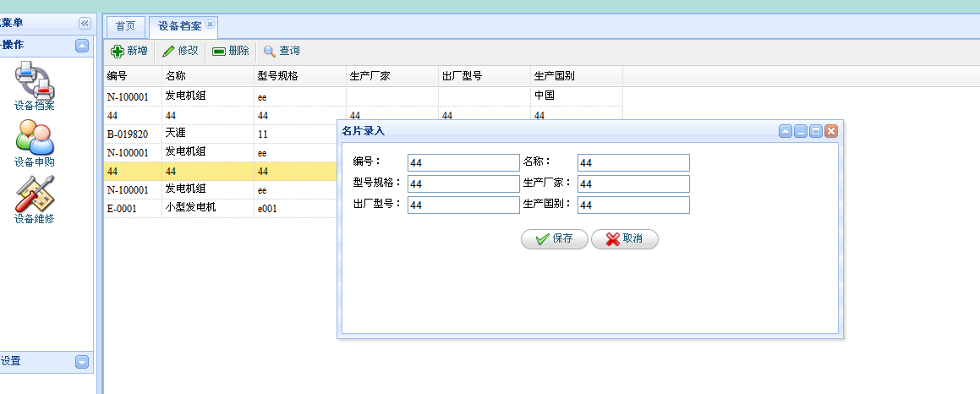Image resolution: width=980 pixels, height=394 pixels.
Task: Click the 生产厂家 column header
Action: tap(392, 76)
